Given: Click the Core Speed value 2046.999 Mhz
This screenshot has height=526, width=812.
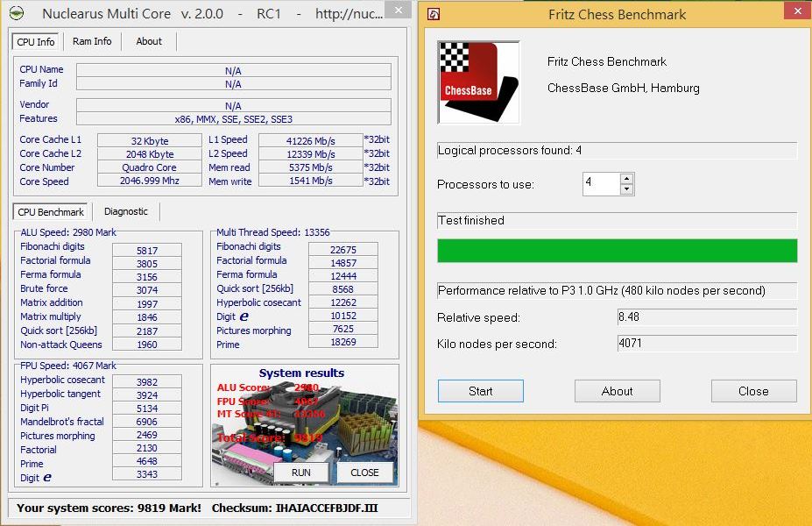Looking at the screenshot, I should pos(150,181).
